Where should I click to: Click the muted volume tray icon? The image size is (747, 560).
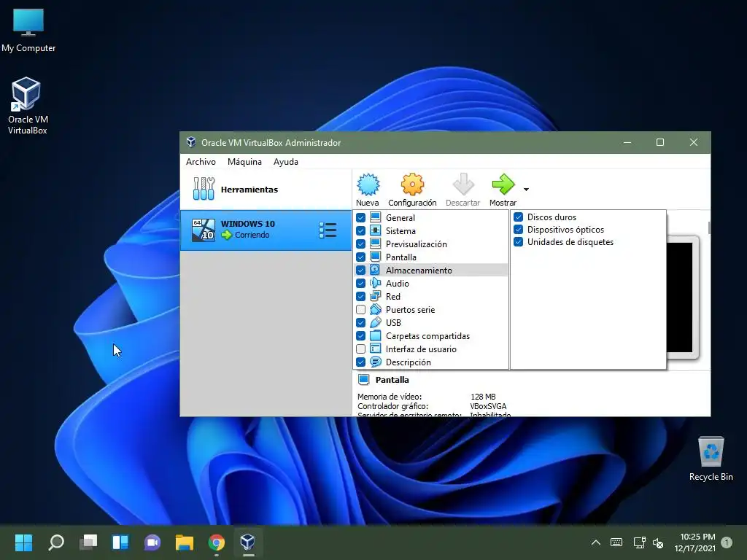pos(658,542)
